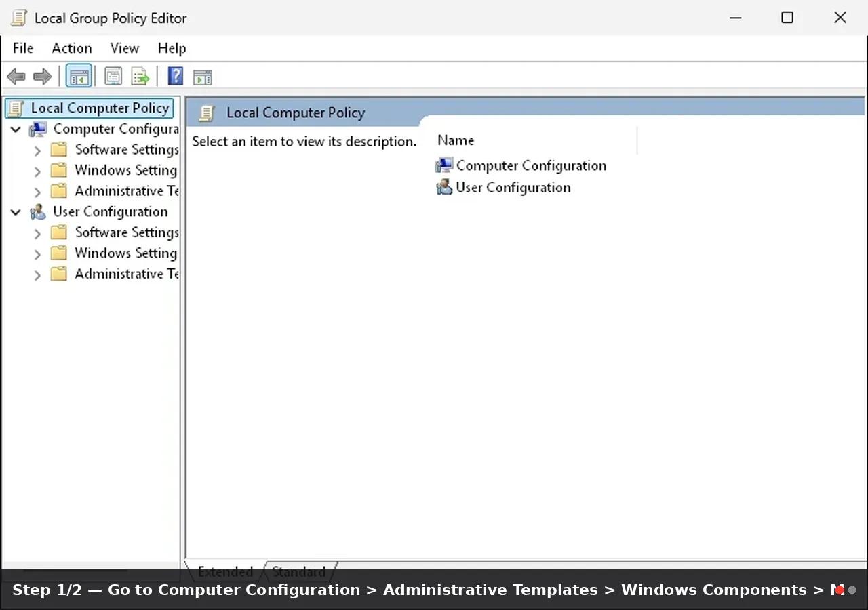Click the 'Select an item to view its description' text
Viewport: 868px width, 610px height.
[304, 142]
